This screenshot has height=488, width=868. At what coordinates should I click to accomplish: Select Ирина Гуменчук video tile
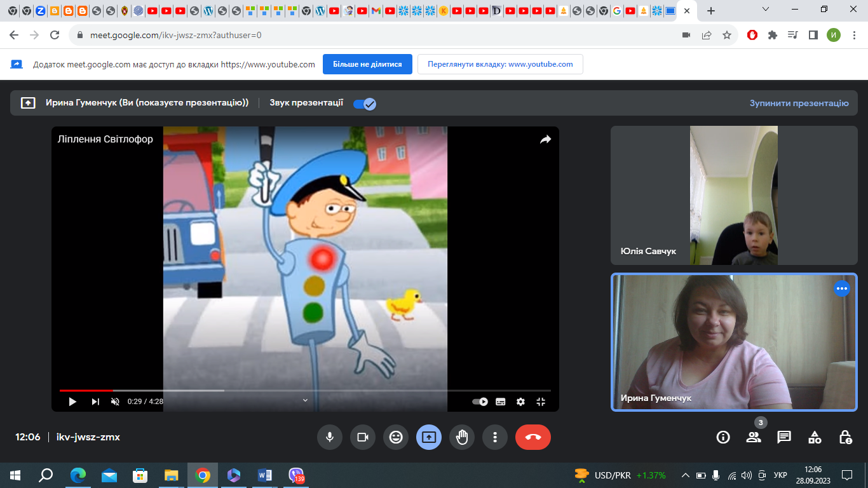[x=734, y=342]
